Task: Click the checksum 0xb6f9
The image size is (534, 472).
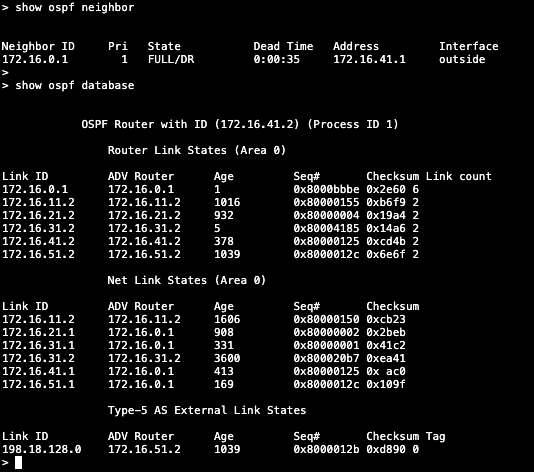Action: click(x=386, y=202)
